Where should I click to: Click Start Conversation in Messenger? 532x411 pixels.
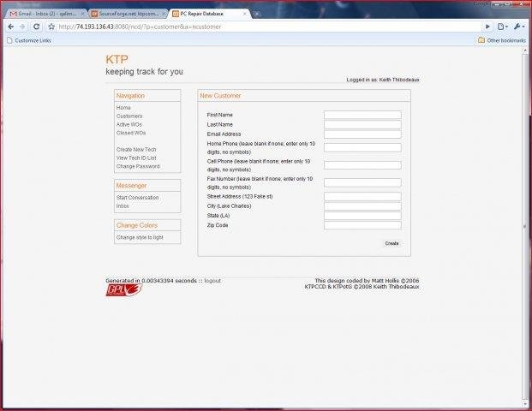(137, 197)
